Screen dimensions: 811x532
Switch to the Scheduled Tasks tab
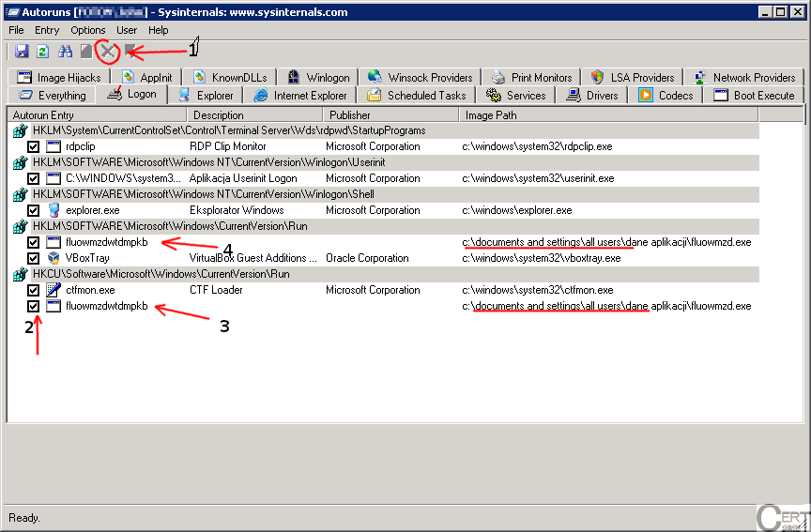417,96
